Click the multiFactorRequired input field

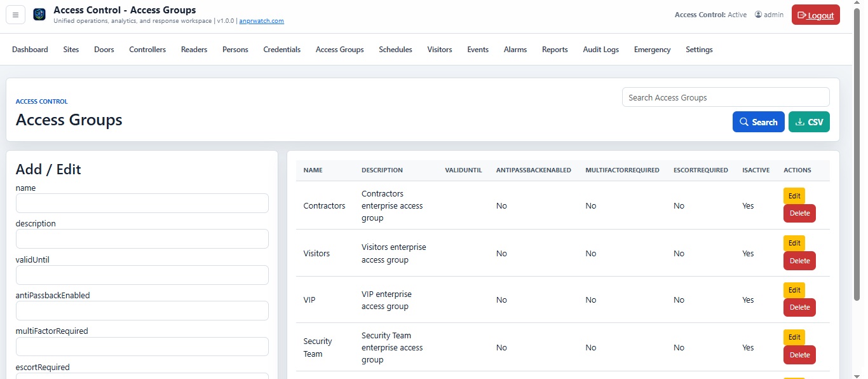click(x=142, y=347)
